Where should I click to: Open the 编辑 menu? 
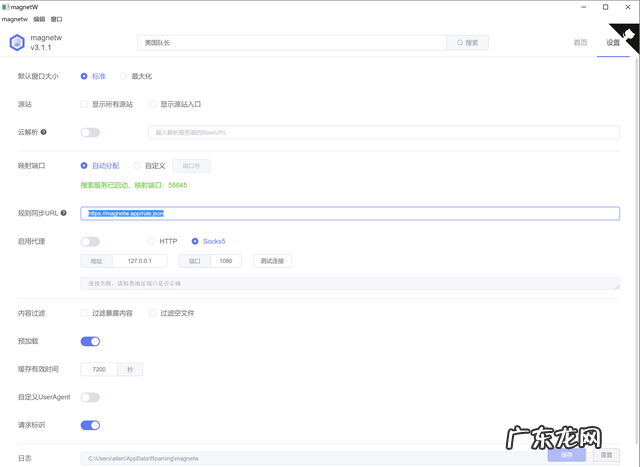coord(39,19)
